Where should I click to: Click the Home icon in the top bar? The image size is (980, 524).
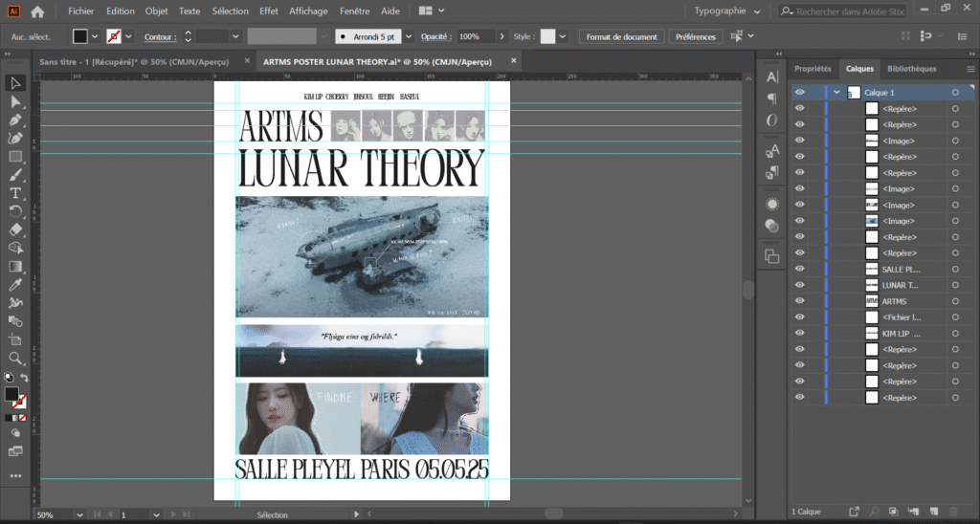[x=37, y=11]
